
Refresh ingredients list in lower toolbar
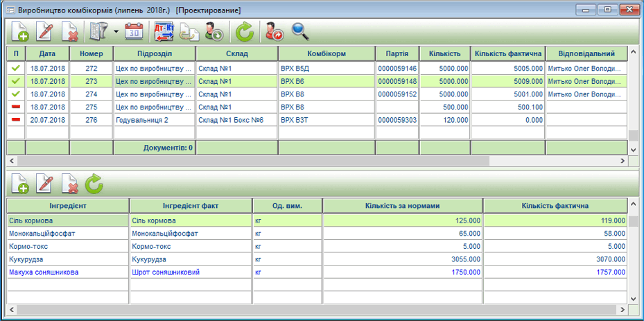point(94,183)
